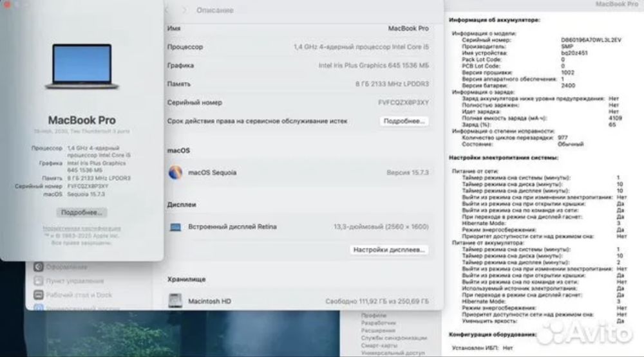Click the Уменьшить яркость line
The image size is (644, 357).
(543, 321)
